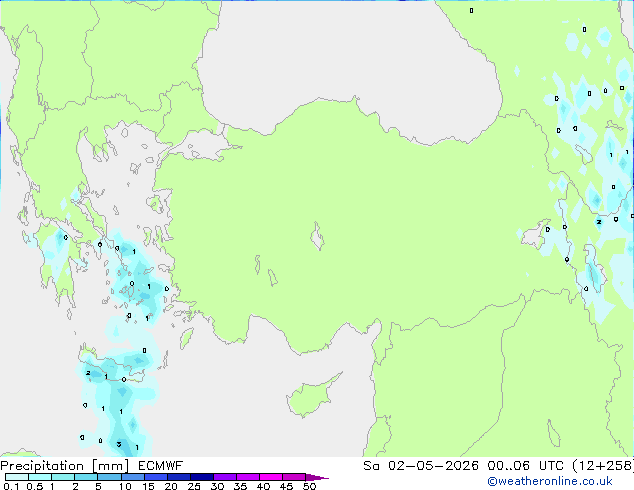Select the ECMWF model label
Screen dimensions: 634x490
coord(161,466)
